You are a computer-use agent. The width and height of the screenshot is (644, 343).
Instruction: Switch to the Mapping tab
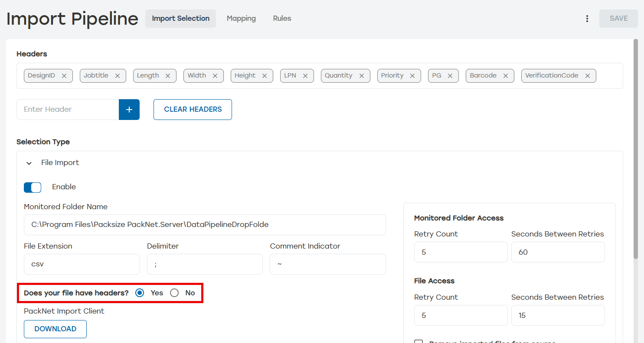click(x=241, y=18)
